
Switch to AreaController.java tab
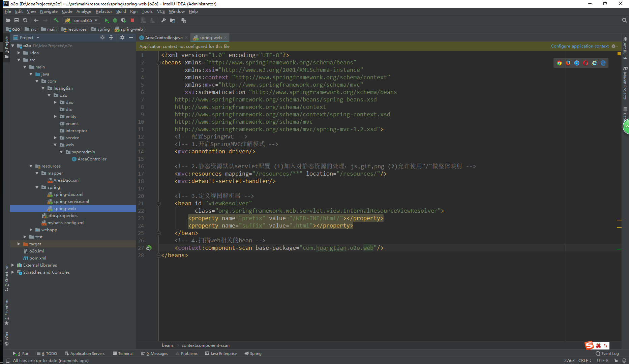click(163, 38)
